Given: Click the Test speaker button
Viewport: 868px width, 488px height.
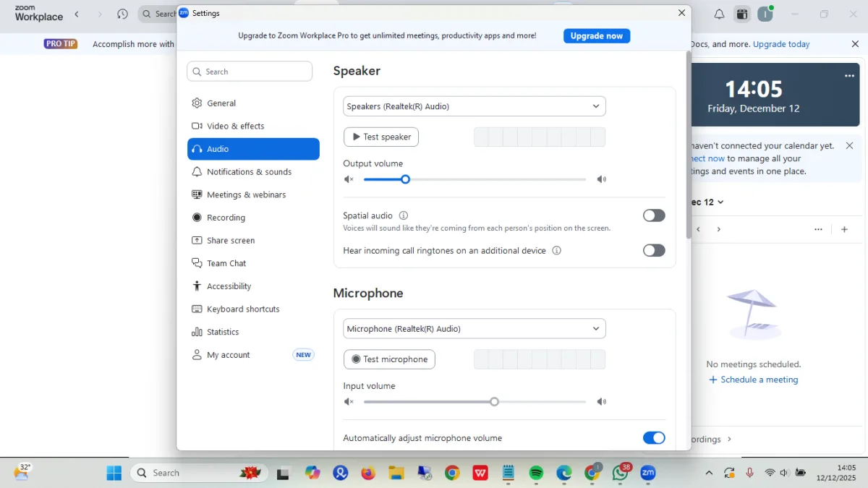Looking at the screenshot, I should [381, 137].
